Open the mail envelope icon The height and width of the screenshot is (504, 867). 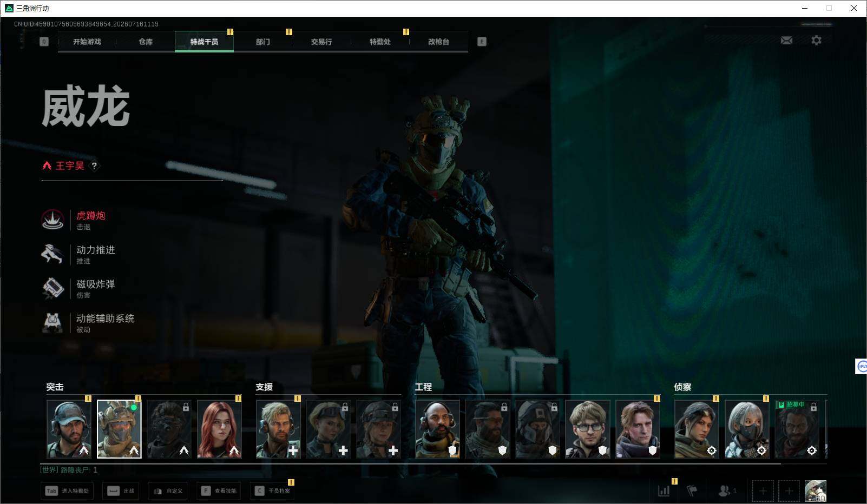(x=786, y=41)
